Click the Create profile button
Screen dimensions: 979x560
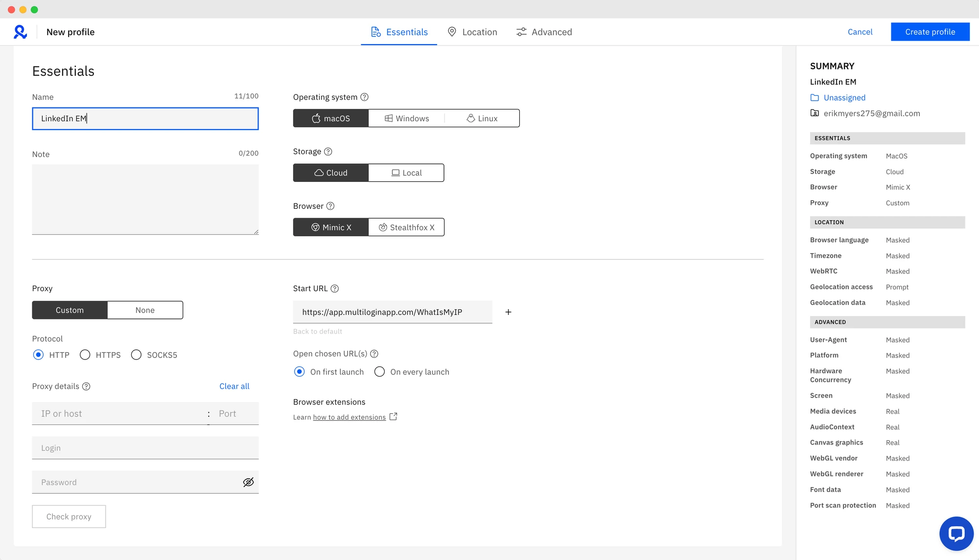(x=930, y=32)
